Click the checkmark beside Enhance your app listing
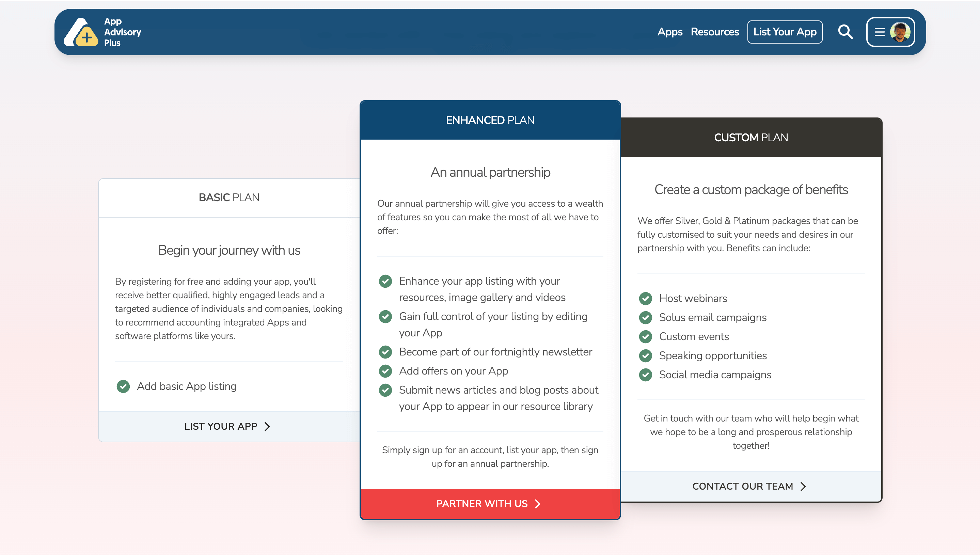980x555 pixels. pos(385,281)
